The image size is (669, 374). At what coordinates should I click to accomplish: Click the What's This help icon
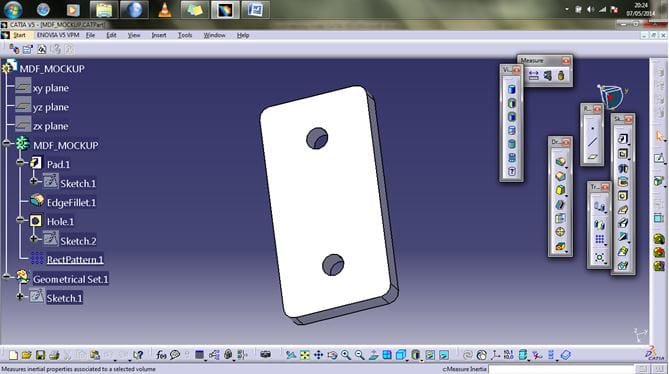pos(137,355)
